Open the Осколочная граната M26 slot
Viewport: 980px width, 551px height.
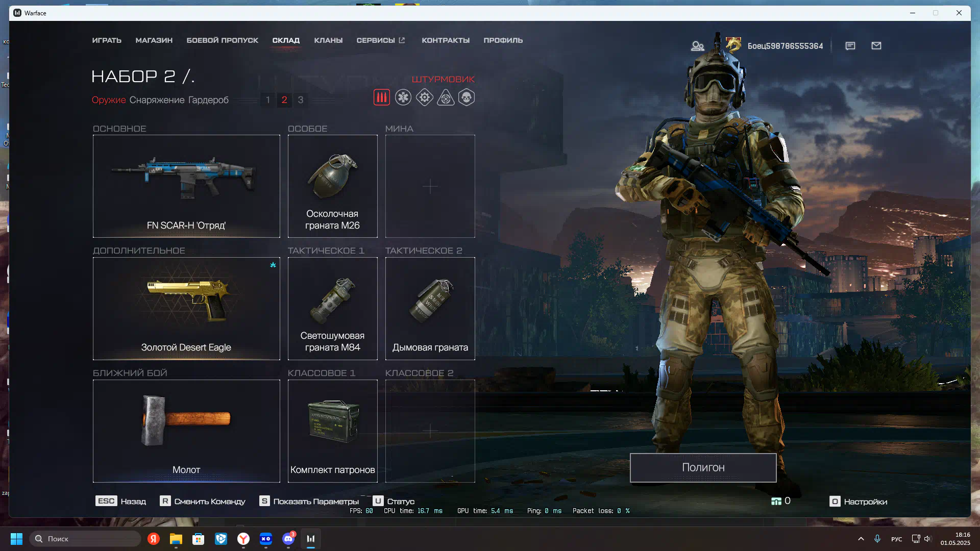[x=333, y=186]
